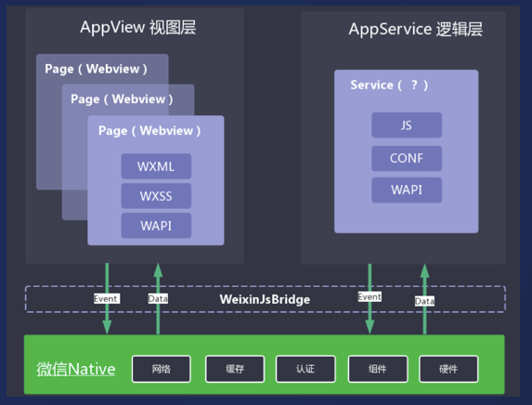
Task: Select the WAPI block below CONF
Action: coord(407,189)
